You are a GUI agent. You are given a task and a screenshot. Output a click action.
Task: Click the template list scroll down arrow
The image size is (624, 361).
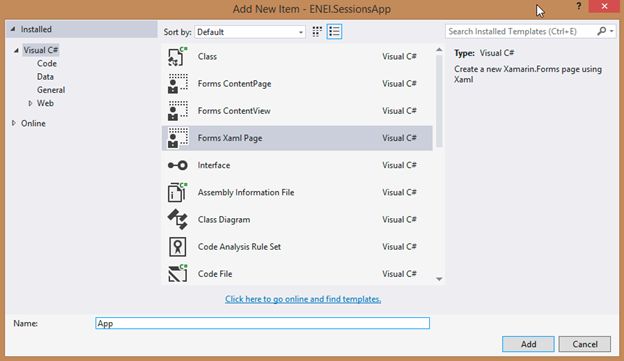pyautogui.click(x=439, y=279)
